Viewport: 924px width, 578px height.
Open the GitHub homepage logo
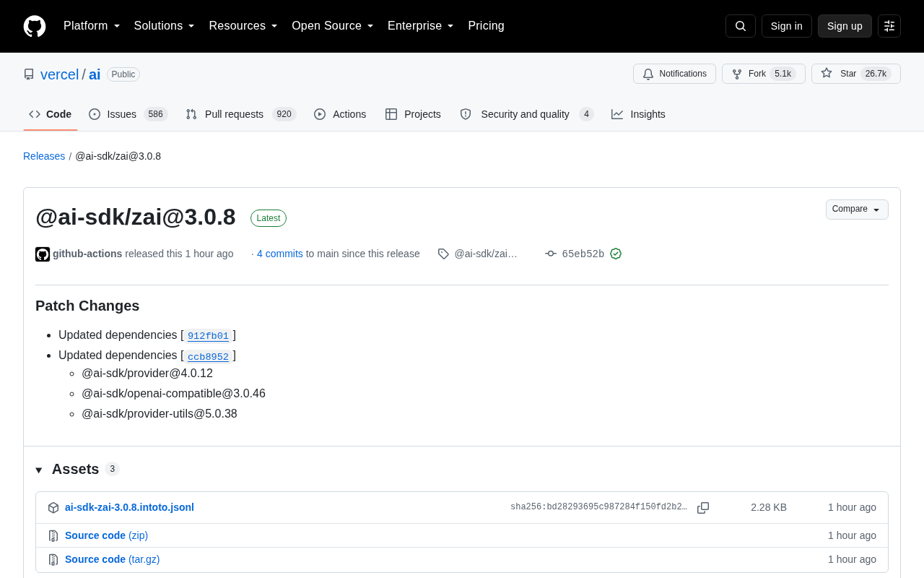coord(35,26)
